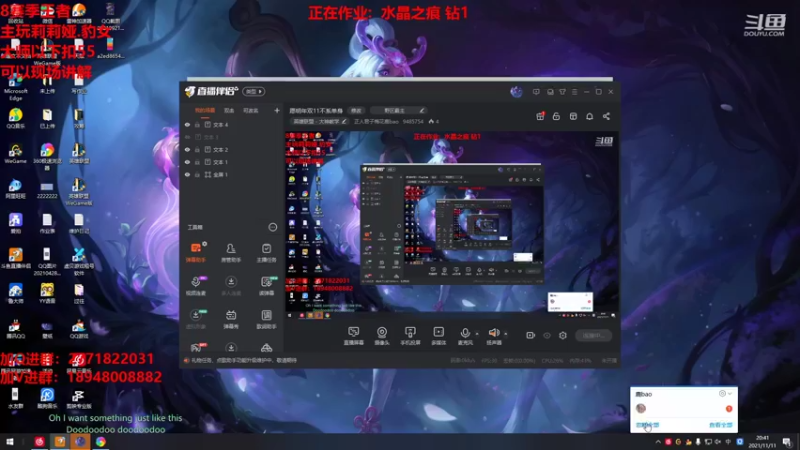Screen dimensions: 800x450
Task: Switch to the first scene tab
Action: coord(205,110)
